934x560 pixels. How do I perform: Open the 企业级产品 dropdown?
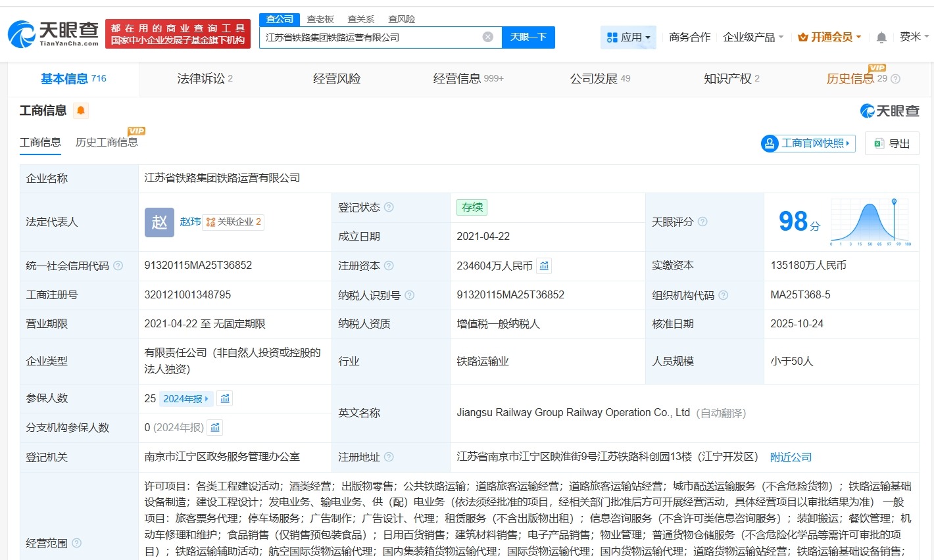tap(751, 37)
